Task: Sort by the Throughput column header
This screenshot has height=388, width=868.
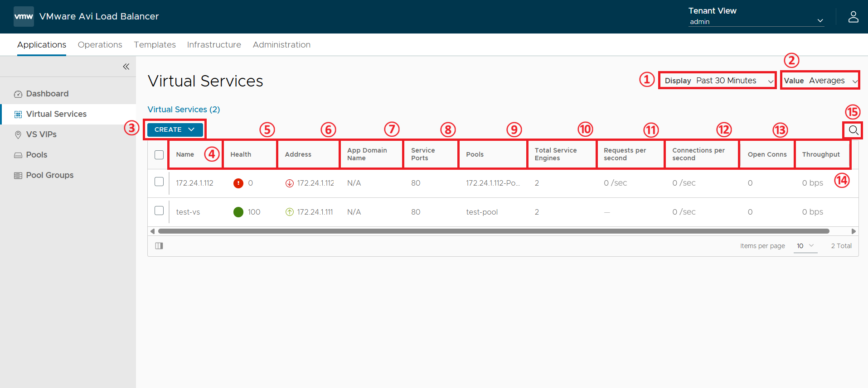Action: pyautogui.click(x=821, y=154)
